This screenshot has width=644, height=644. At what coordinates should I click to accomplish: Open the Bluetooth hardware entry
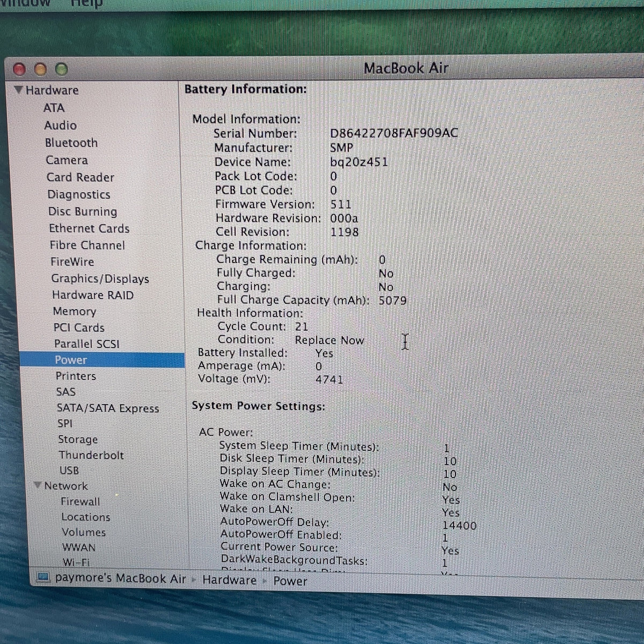pyautogui.click(x=71, y=143)
